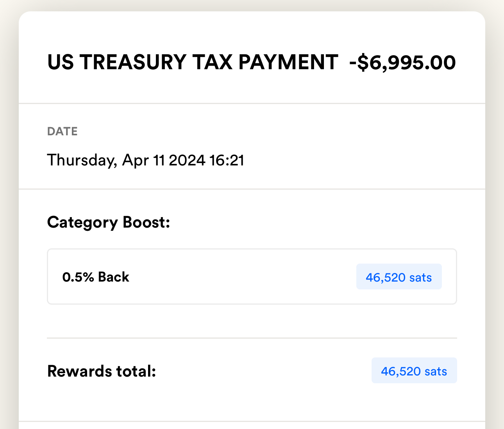Image resolution: width=504 pixels, height=429 pixels.
Task: Click the word TREASURY in the title
Action: click(x=133, y=63)
